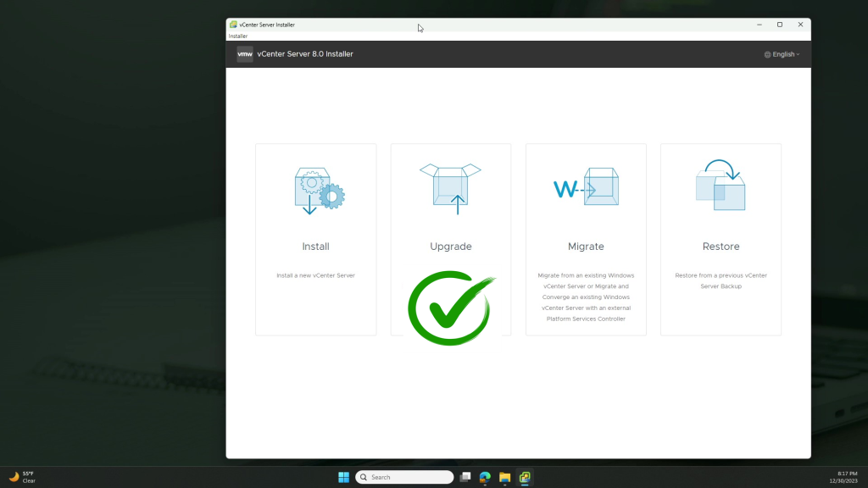Click the vmw logo in header
Image resolution: width=868 pixels, height=488 pixels.
[x=245, y=54]
